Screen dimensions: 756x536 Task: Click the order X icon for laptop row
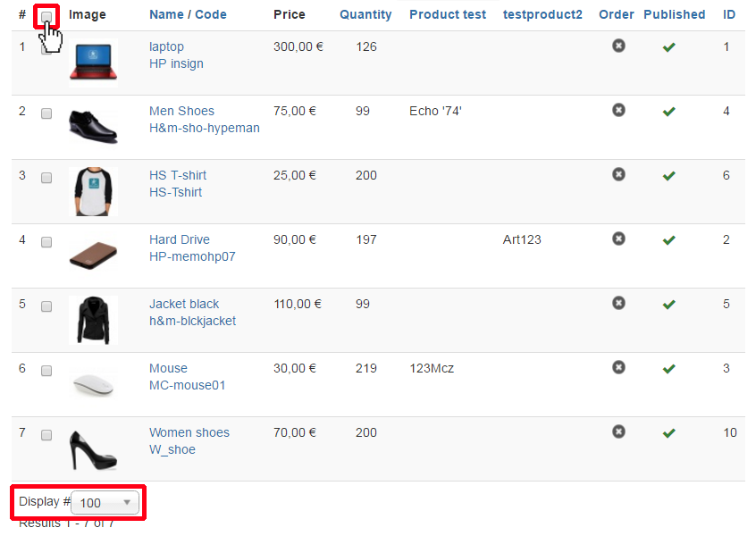[618, 46]
